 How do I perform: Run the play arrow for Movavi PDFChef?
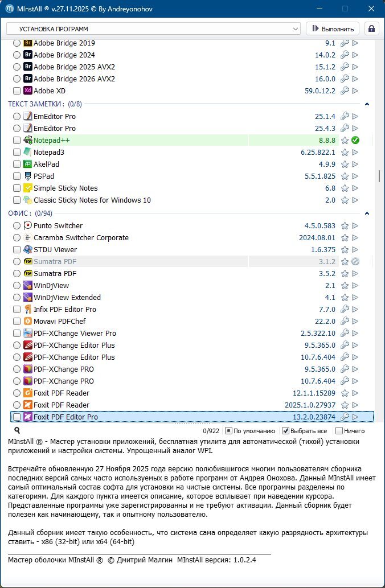(355, 322)
